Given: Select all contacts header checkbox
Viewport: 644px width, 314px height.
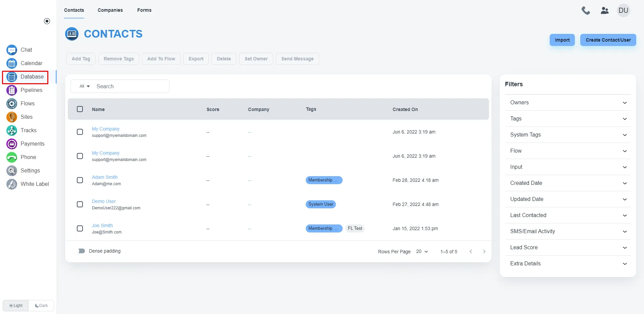Looking at the screenshot, I should pos(80,109).
